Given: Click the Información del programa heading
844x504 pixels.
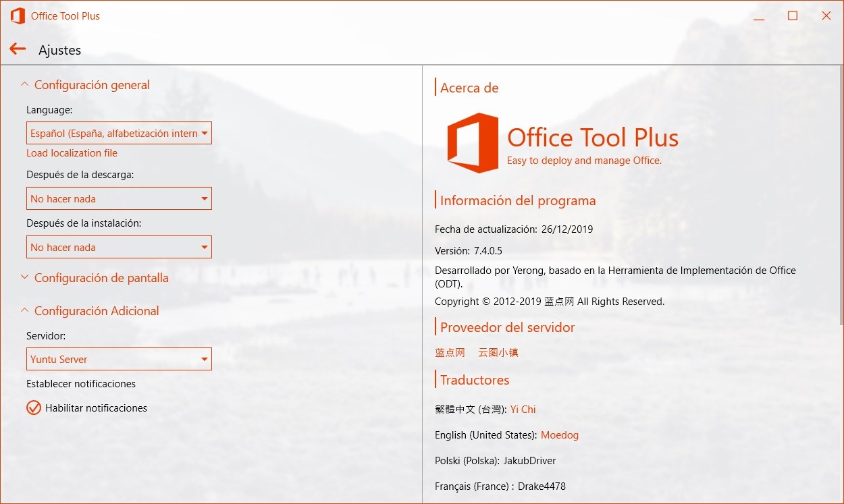Looking at the screenshot, I should [518, 200].
